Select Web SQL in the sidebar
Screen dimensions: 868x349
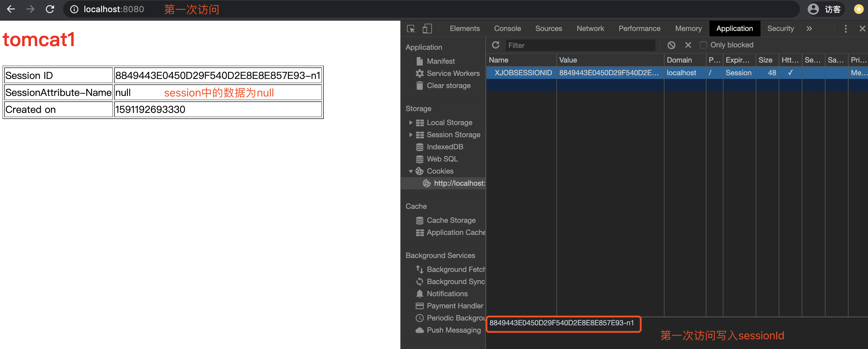442,159
